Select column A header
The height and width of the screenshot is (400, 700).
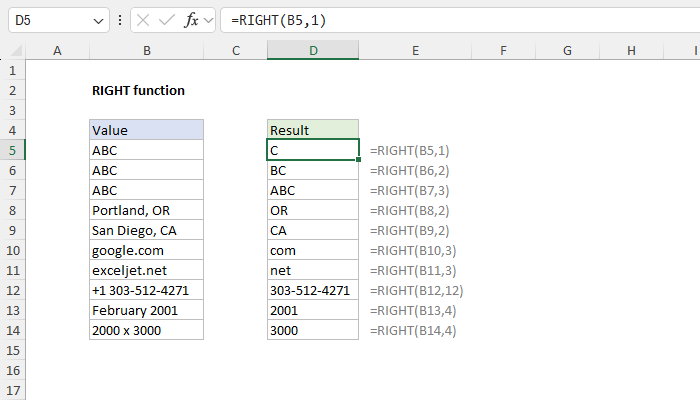pyautogui.click(x=57, y=50)
